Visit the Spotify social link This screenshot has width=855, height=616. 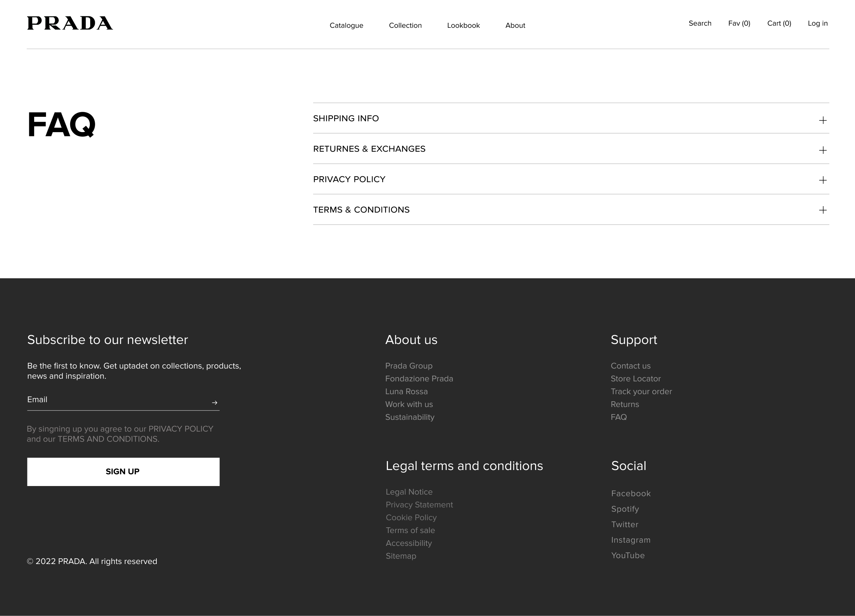625,509
